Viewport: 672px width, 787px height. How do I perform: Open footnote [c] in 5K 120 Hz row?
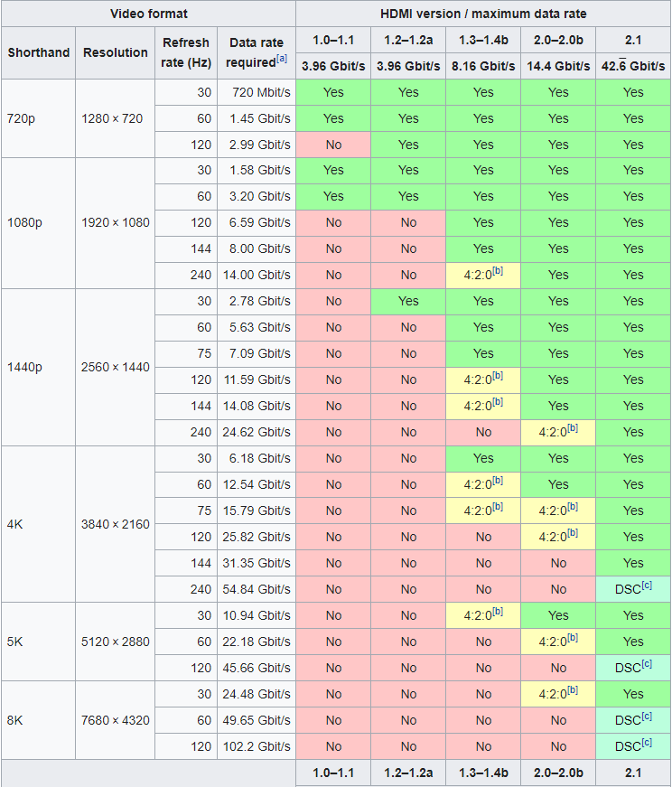(648, 664)
